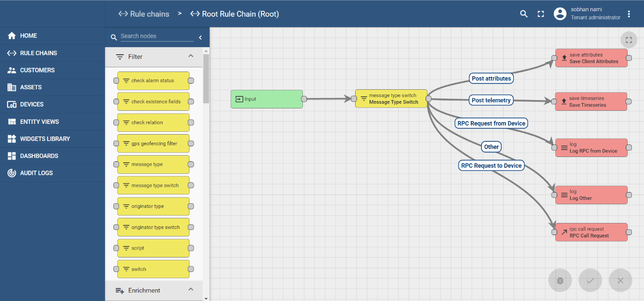Collapse the Enrichment node section
Image resolution: width=644 pixels, height=301 pixels.
pyautogui.click(x=190, y=290)
